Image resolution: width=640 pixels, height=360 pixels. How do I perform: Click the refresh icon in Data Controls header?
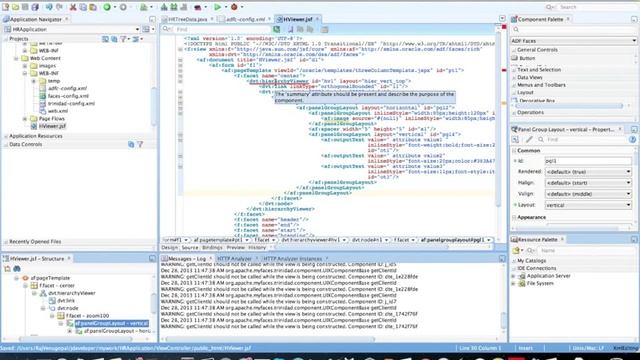coord(131,144)
